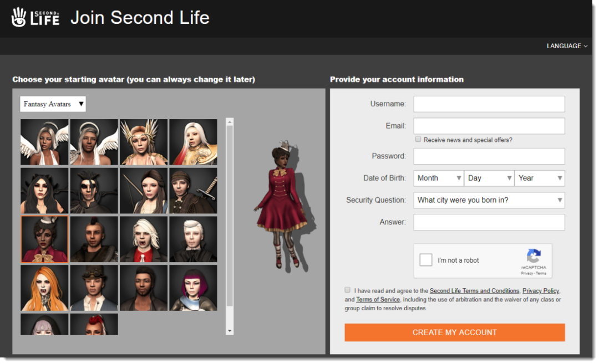The image size is (599, 364).
Task: Click the avatar list scrollbar thumb
Action: tap(230, 216)
